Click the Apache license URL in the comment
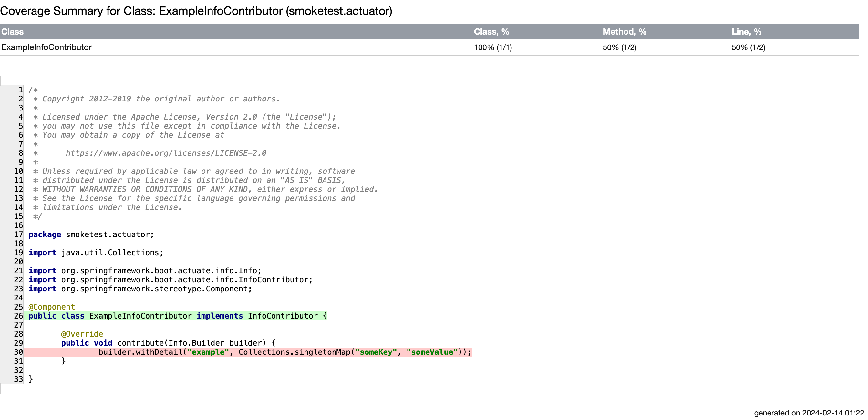The height and width of the screenshot is (420, 868). click(166, 153)
